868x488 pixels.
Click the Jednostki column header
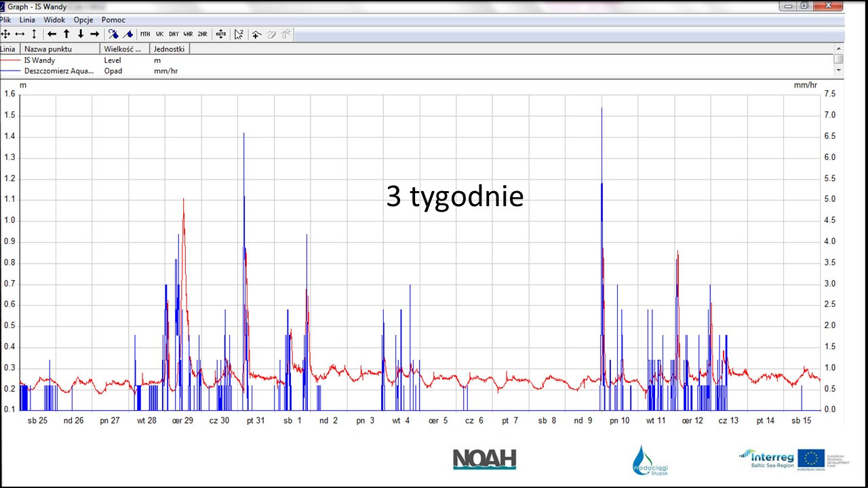pyautogui.click(x=169, y=49)
